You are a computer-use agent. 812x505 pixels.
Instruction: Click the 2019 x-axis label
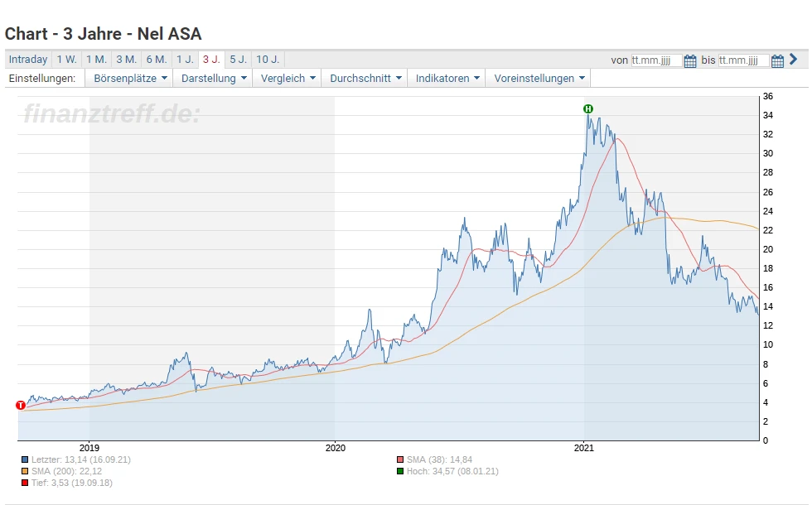89,448
